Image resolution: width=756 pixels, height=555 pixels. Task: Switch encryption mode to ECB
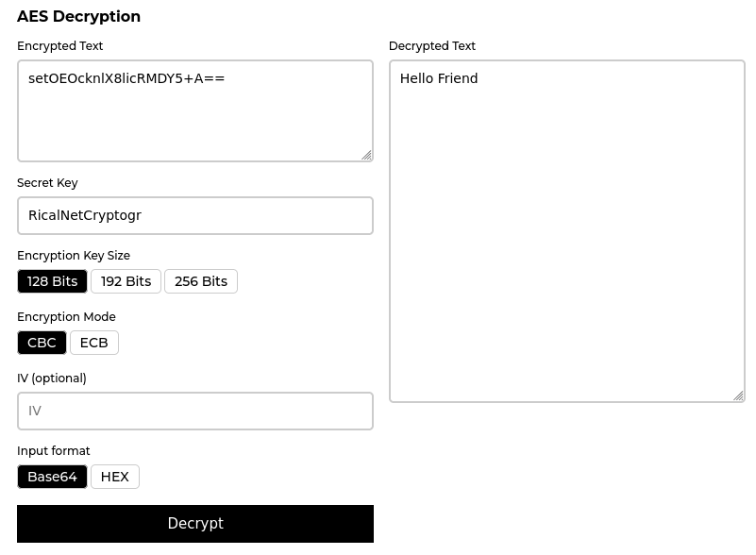(93, 343)
